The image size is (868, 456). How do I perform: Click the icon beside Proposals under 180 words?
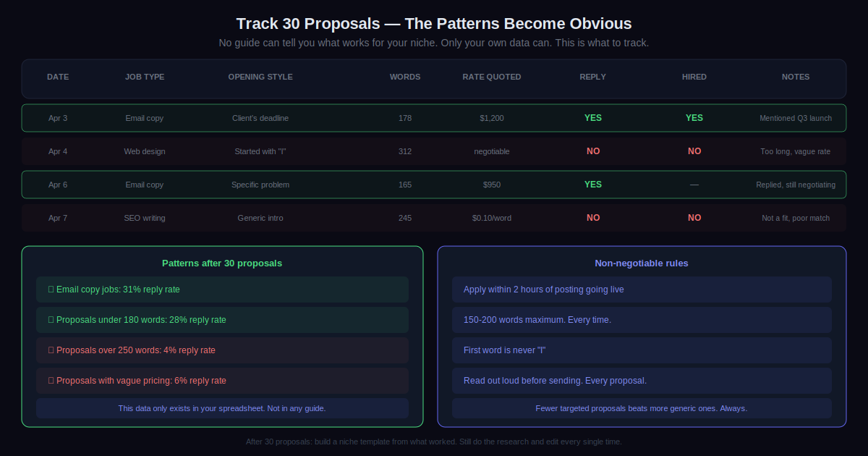point(51,320)
